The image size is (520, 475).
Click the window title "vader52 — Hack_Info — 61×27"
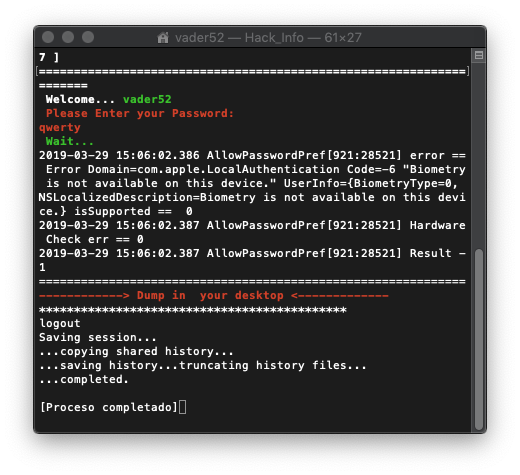[268, 38]
